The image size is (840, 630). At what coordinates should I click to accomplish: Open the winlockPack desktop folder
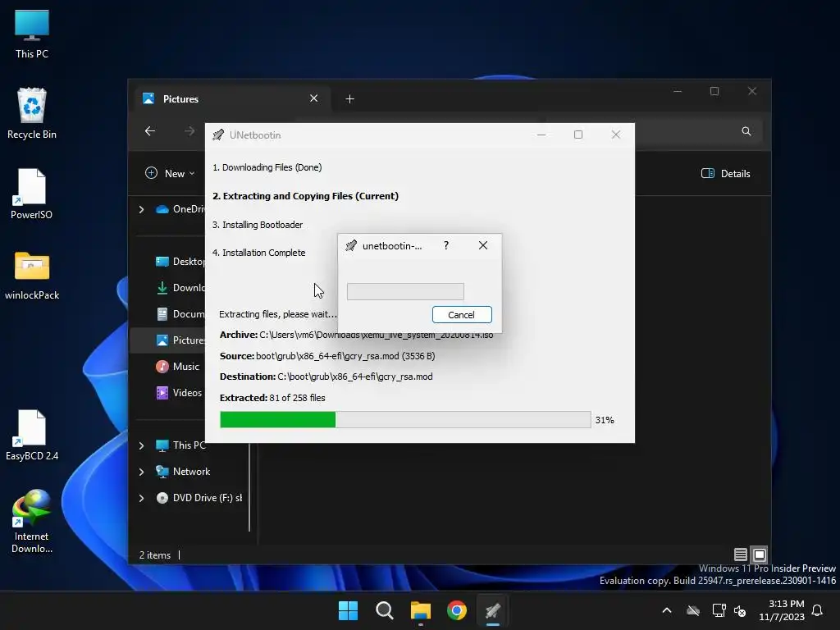[32, 275]
